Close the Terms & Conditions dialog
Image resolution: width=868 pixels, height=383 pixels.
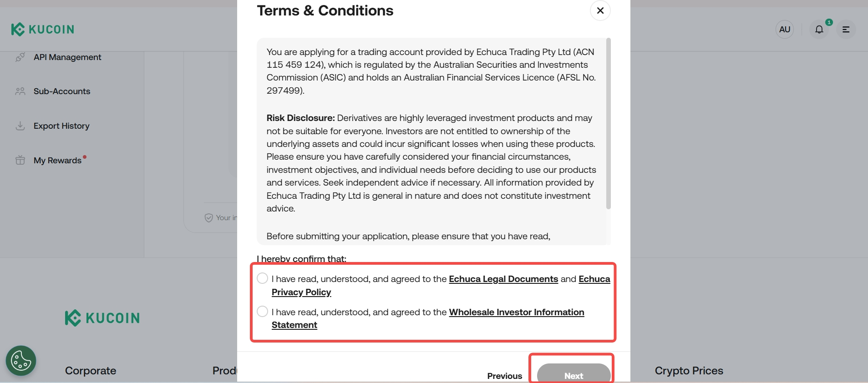point(600,10)
